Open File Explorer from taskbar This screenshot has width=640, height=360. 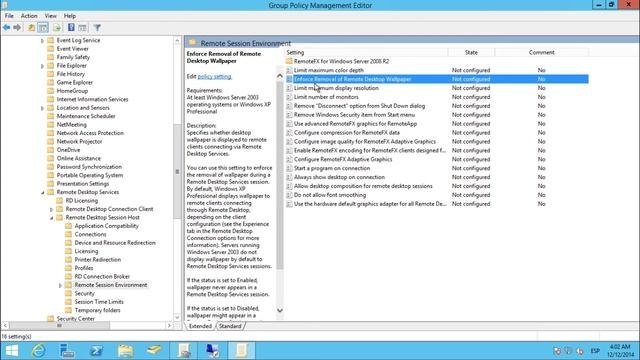[126, 351]
